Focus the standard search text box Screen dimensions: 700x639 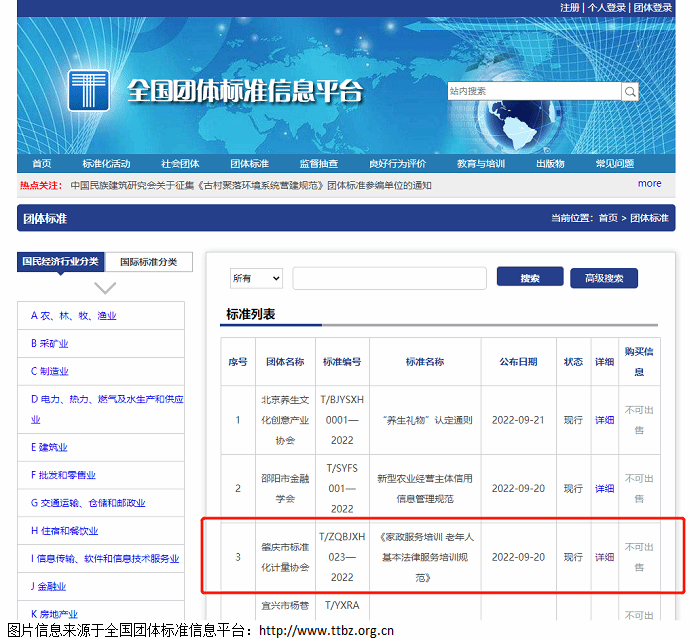(x=389, y=278)
